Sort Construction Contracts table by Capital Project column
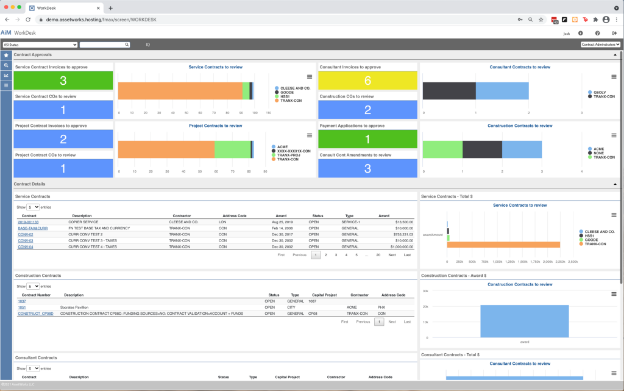Viewport: 624px width, 391px height. click(x=324, y=295)
